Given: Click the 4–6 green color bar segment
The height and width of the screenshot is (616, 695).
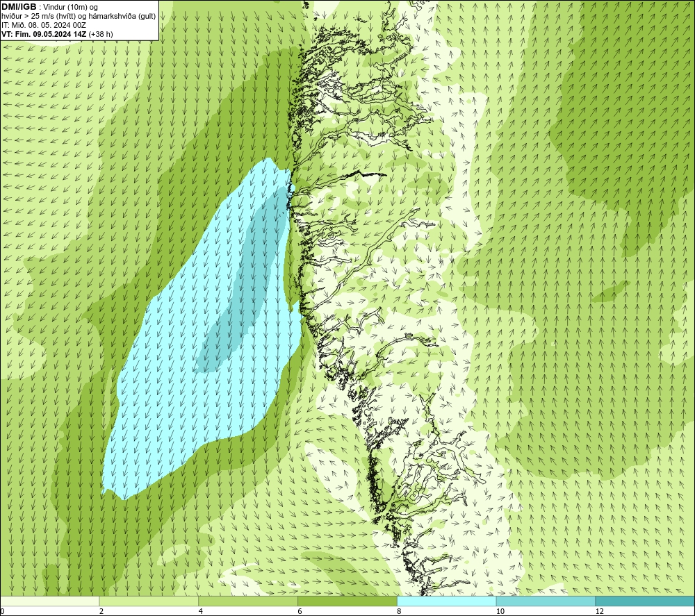Looking at the screenshot, I should click(248, 601).
